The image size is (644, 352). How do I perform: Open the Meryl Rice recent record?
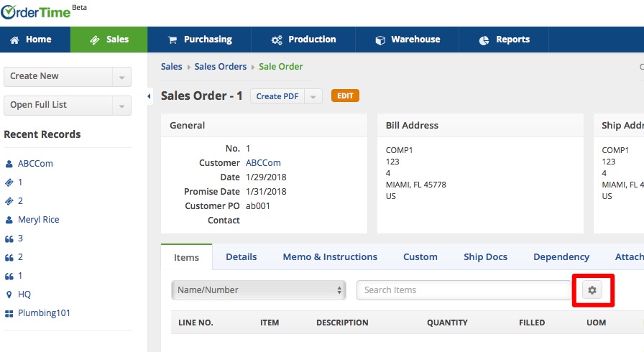[39, 220]
